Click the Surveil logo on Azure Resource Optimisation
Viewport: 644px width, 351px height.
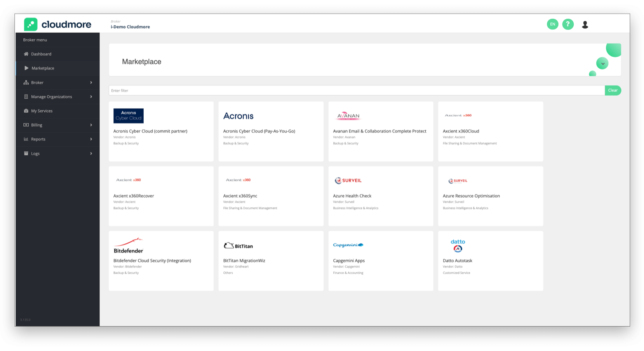[458, 181]
